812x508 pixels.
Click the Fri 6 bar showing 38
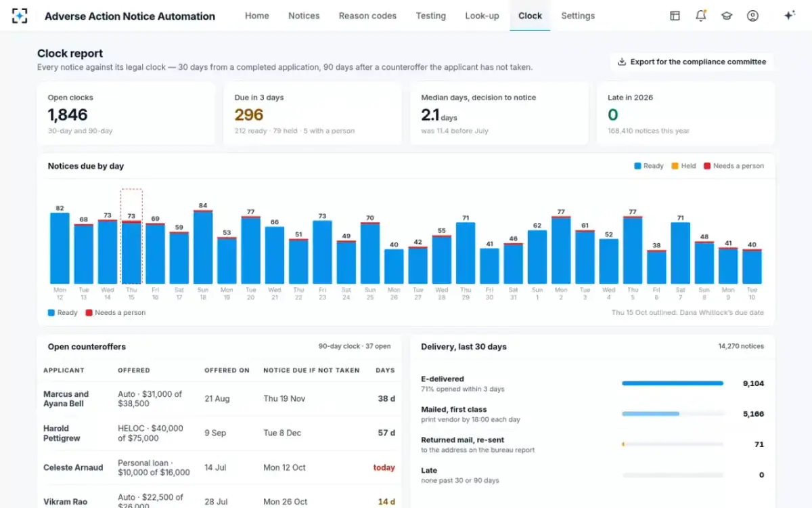pyautogui.click(x=656, y=267)
